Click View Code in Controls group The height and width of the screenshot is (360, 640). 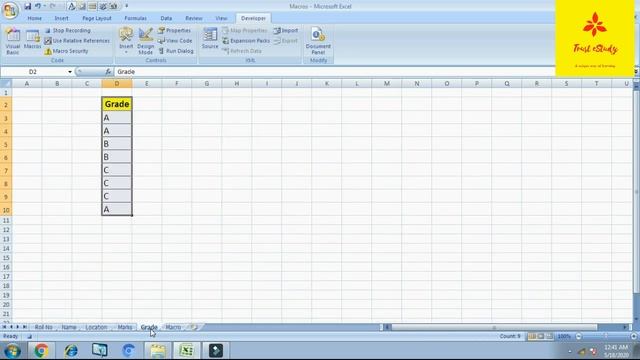click(175, 40)
